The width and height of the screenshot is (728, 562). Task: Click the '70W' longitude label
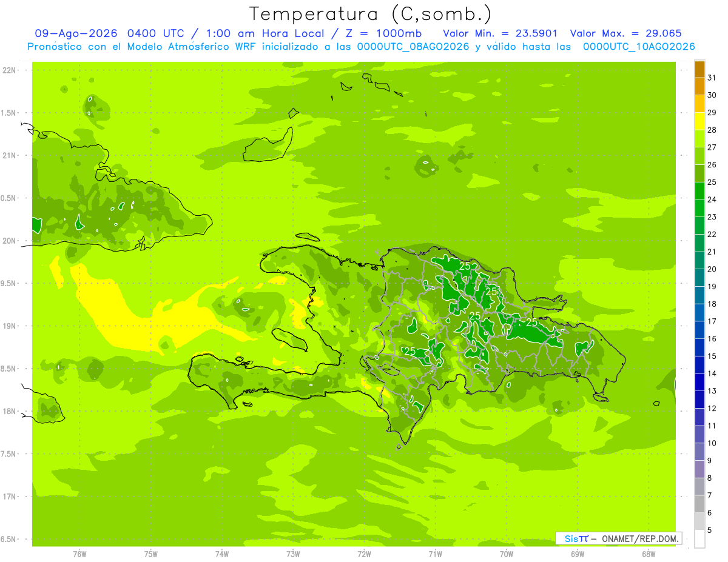[507, 554]
